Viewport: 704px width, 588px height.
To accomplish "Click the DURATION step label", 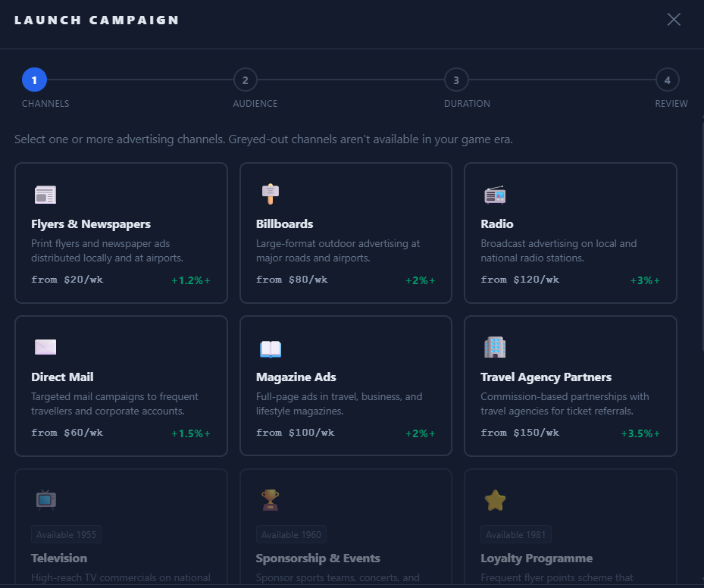I will pos(467,104).
